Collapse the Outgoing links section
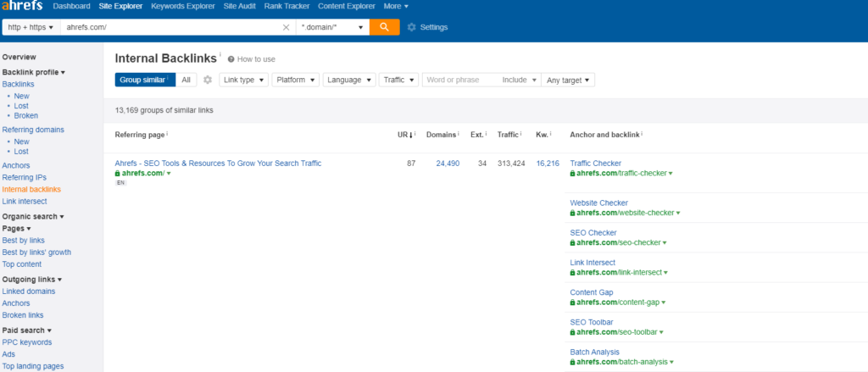The image size is (868, 372). pyautogui.click(x=32, y=280)
